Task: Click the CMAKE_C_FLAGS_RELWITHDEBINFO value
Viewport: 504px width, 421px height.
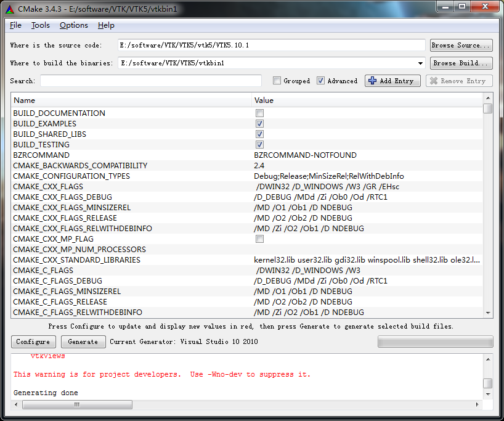Action: pos(309,313)
